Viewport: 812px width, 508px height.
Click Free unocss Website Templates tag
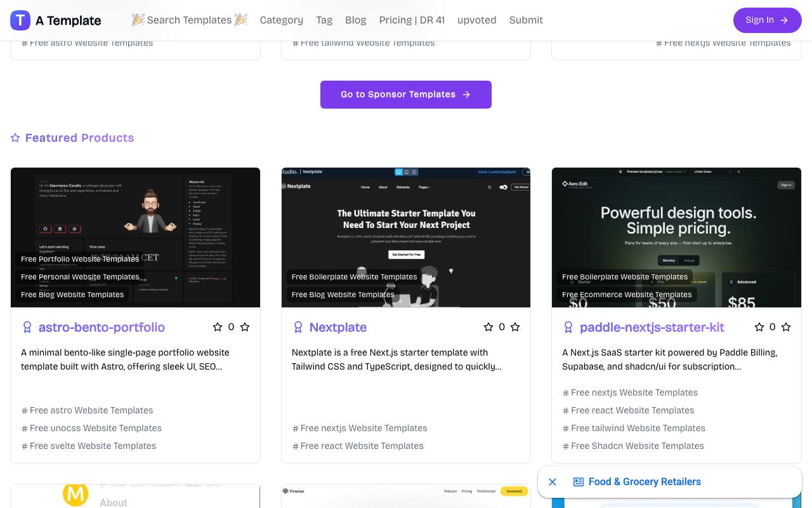click(x=91, y=428)
